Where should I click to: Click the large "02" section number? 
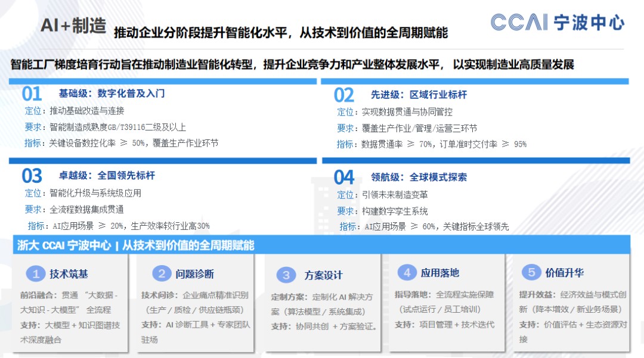coord(344,95)
